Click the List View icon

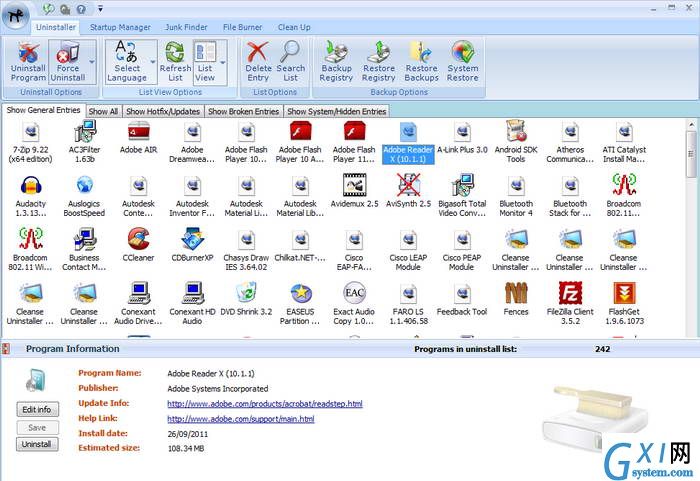point(205,62)
